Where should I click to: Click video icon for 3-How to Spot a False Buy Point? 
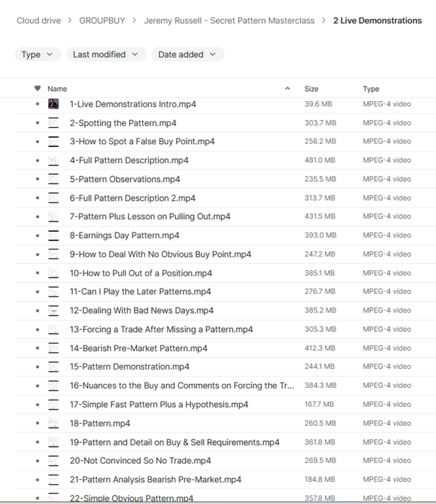click(53, 142)
